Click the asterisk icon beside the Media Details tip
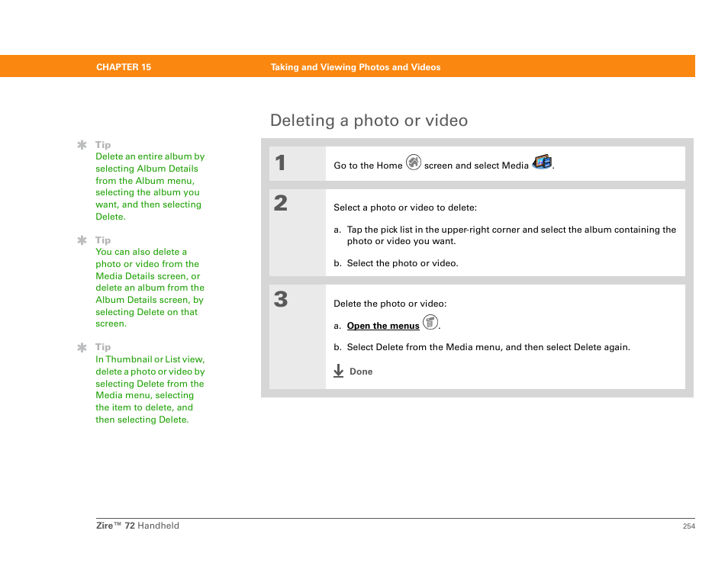This screenshot has width=728, height=563. point(82,240)
